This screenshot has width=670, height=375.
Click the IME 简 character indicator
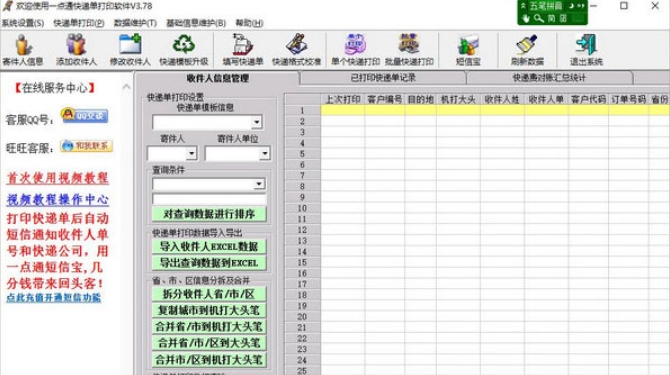tap(552, 18)
